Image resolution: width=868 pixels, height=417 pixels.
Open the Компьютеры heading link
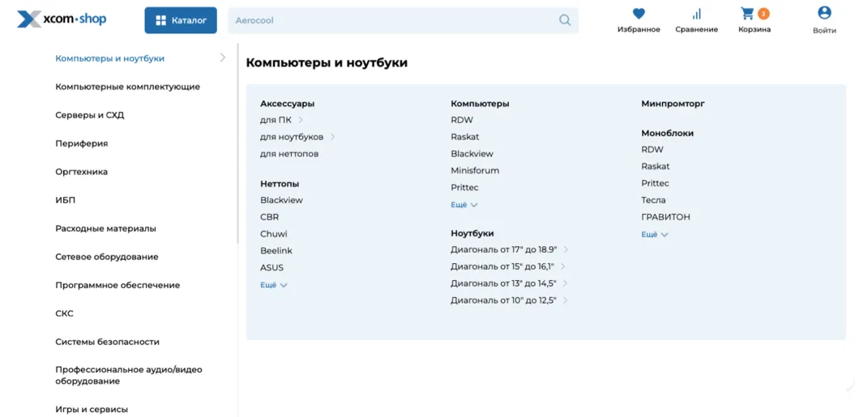[x=480, y=104]
